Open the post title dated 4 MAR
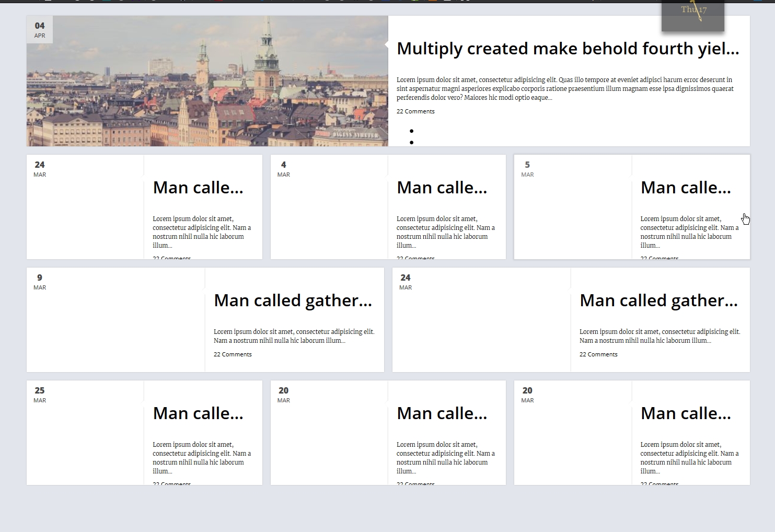 click(442, 188)
